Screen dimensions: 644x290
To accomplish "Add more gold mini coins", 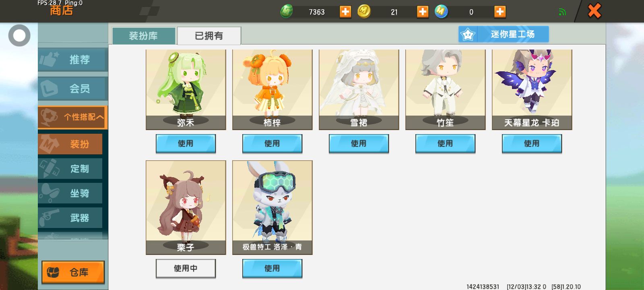I will click(x=423, y=12).
